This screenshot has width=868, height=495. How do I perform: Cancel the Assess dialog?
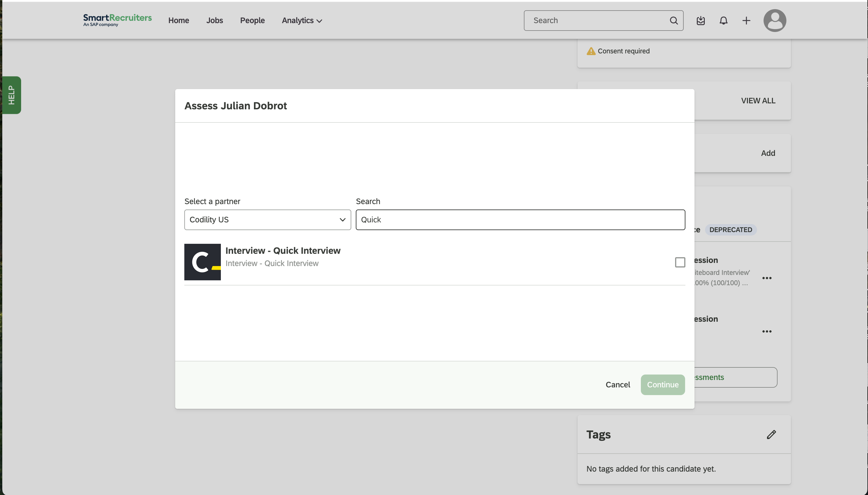[x=618, y=385]
